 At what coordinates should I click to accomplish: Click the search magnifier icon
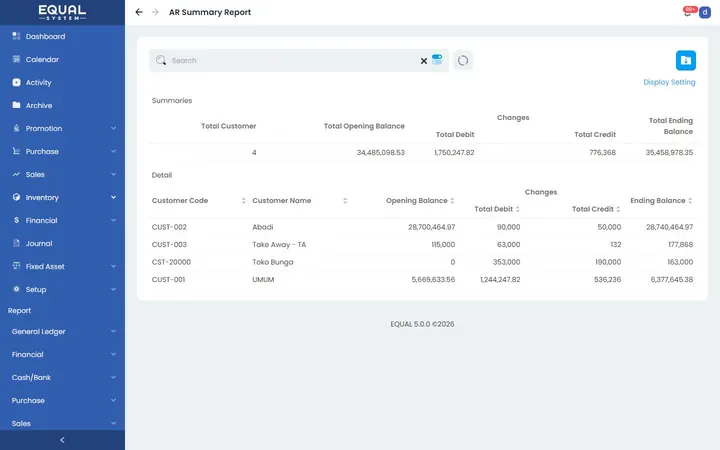161,60
